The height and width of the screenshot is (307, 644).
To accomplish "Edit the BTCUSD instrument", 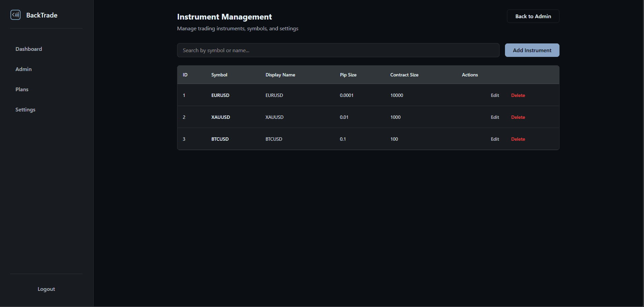I will 495,139.
